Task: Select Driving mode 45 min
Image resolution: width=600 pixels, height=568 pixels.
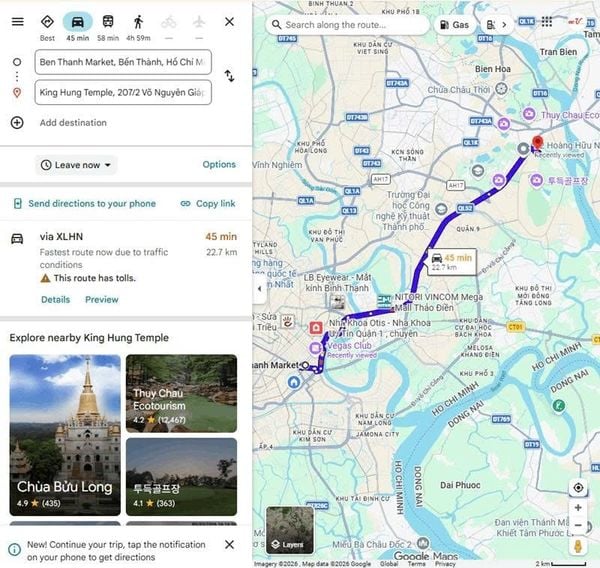Action: tap(78, 27)
